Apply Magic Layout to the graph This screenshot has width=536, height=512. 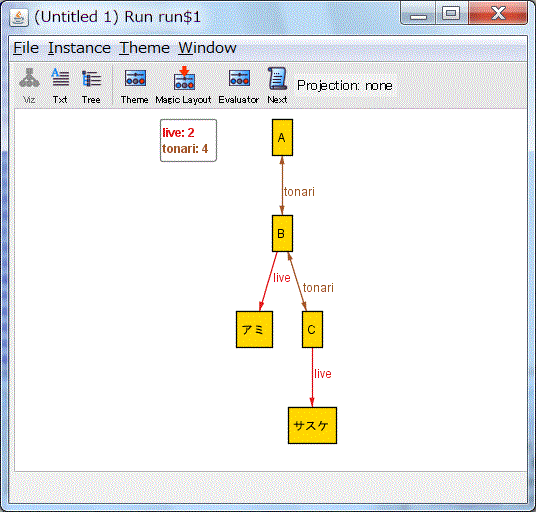click(x=184, y=85)
